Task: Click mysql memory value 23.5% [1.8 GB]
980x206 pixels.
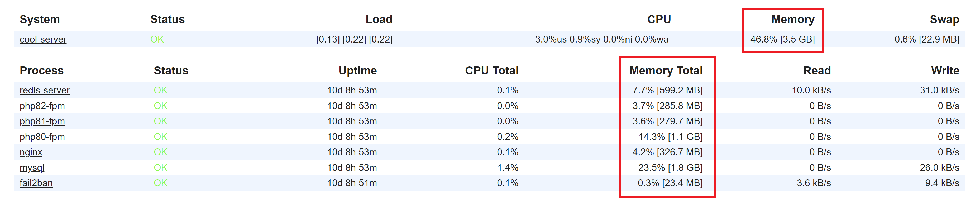Action: (x=670, y=167)
